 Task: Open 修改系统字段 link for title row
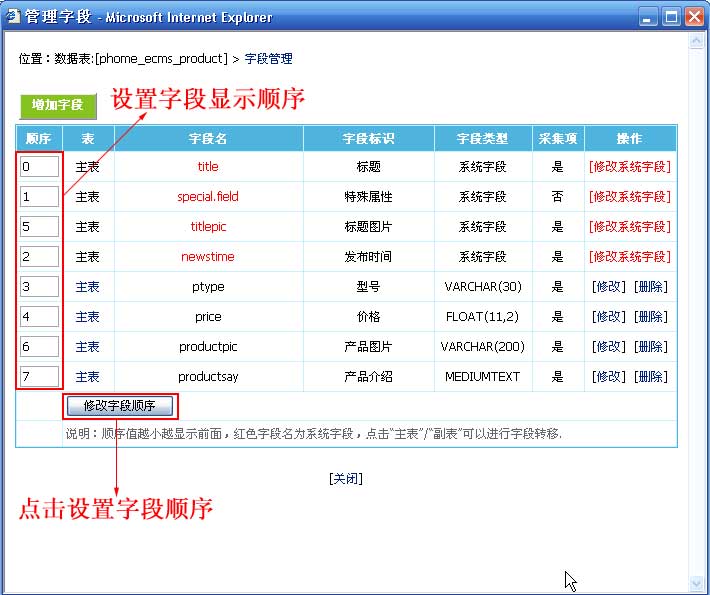(629, 167)
